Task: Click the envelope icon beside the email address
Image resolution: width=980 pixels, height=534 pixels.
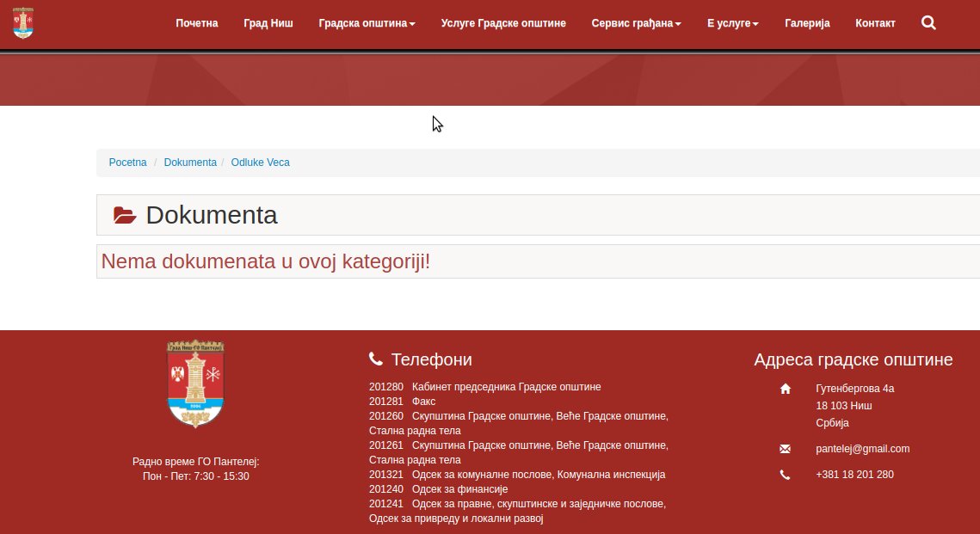Action: coord(785,448)
